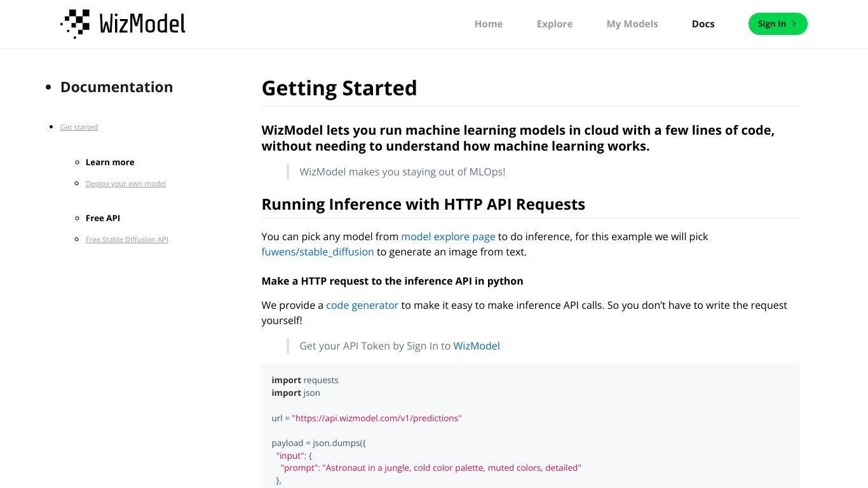The height and width of the screenshot is (488, 868).
Task: Open My Models in navigation
Action: (x=632, y=24)
